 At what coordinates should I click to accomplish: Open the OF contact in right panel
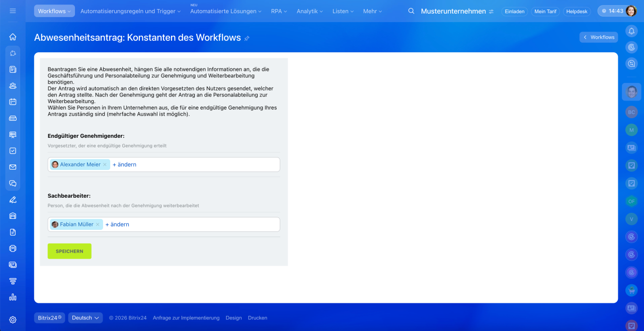pos(631,201)
